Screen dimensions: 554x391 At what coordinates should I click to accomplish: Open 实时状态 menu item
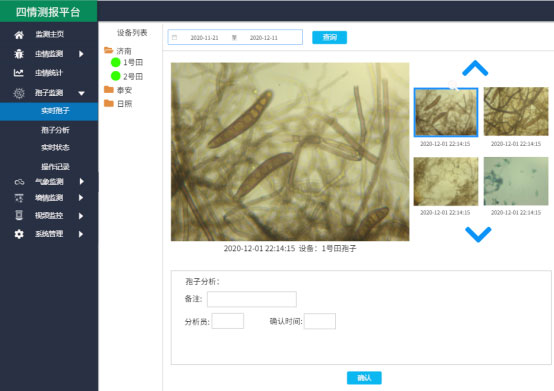click(55, 147)
